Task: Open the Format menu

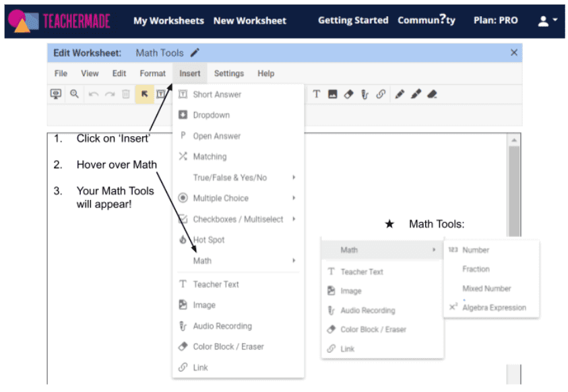Action: pos(152,73)
